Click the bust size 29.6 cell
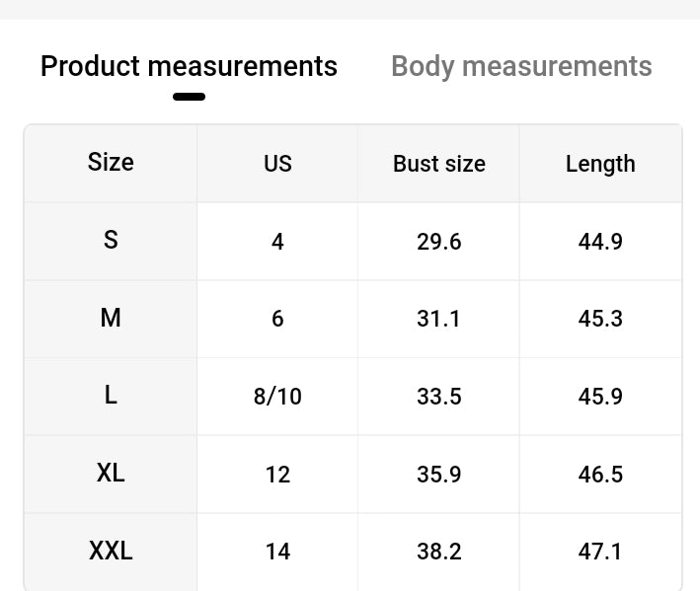The width and height of the screenshot is (700, 591). tap(439, 242)
